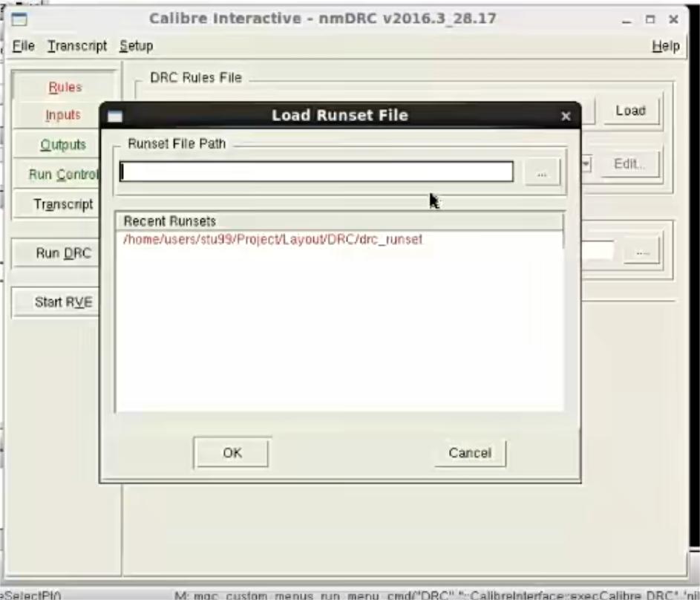Click the Edit button behind the dialog
Image resolution: width=700 pixels, height=600 pixels.
tap(629, 164)
